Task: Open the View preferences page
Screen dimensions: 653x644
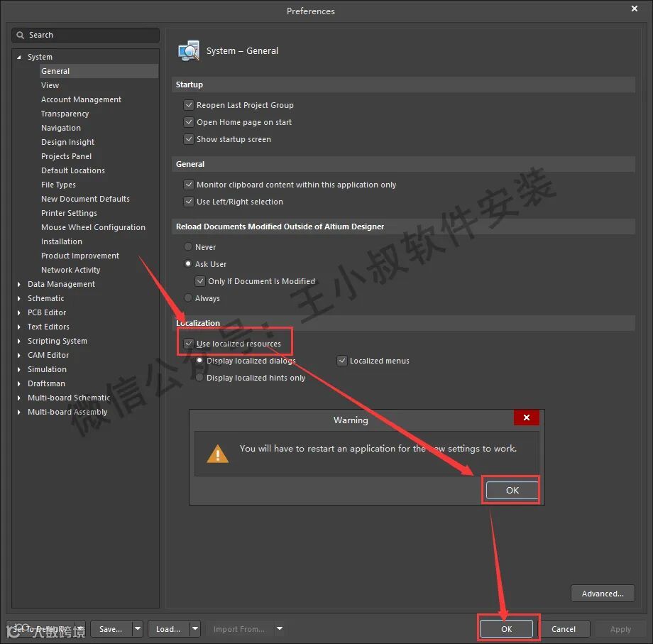Action: 50,85
